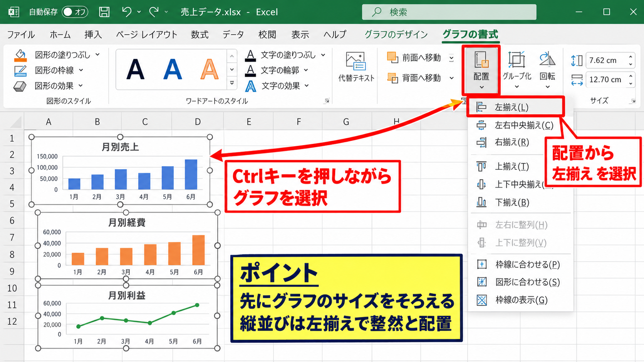Click the 代替テキスト button
644x362 pixels.
point(356,67)
